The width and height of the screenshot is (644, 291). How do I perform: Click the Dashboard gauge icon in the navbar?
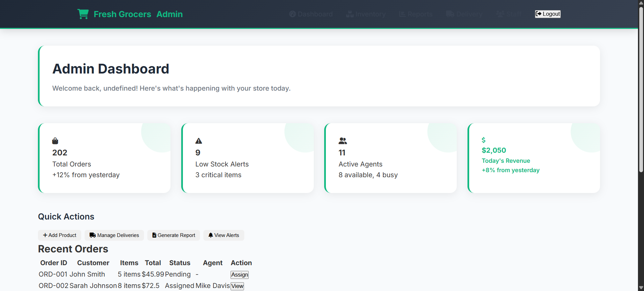coord(293,14)
